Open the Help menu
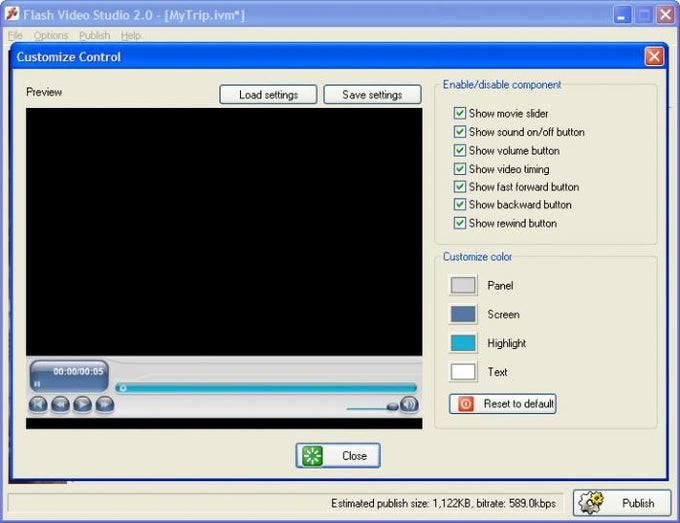This screenshot has height=523, width=680. 131,36
